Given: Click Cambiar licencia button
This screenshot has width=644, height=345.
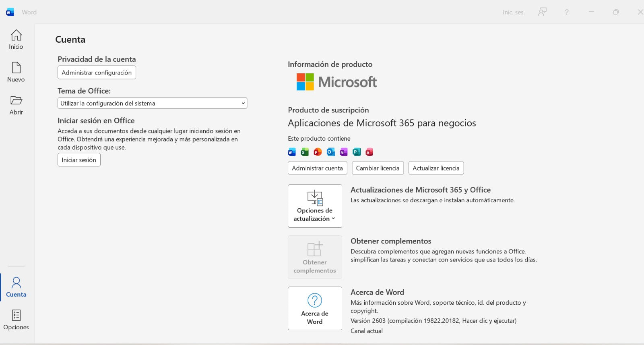Looking at the screenshot, I should (x=378, y=168).
